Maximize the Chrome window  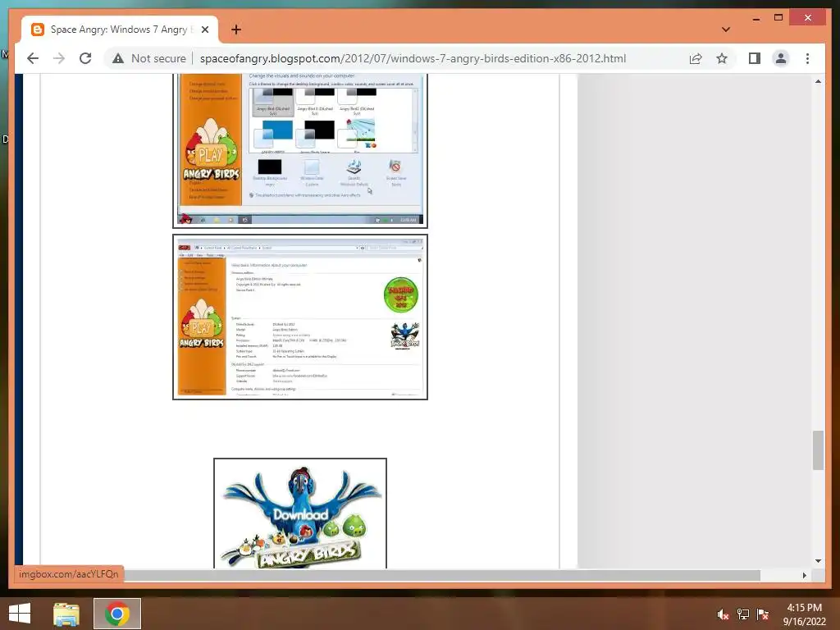tap(778, 18)
